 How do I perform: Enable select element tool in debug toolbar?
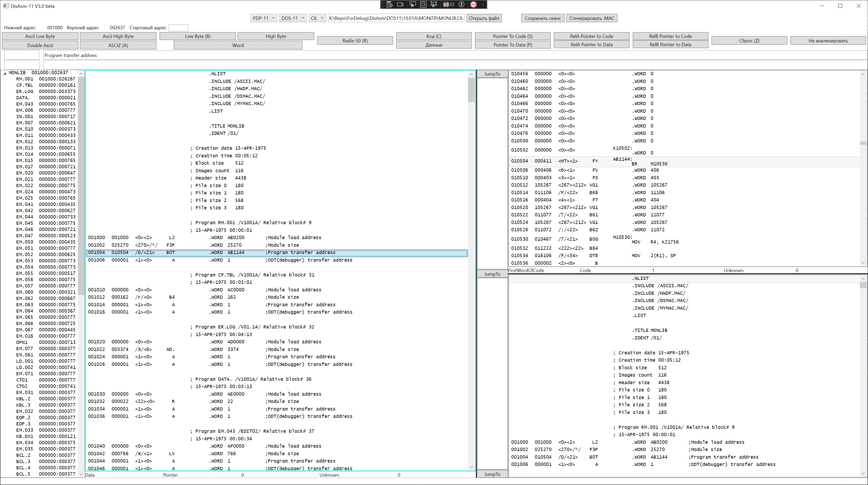click(x=412, y=4)
